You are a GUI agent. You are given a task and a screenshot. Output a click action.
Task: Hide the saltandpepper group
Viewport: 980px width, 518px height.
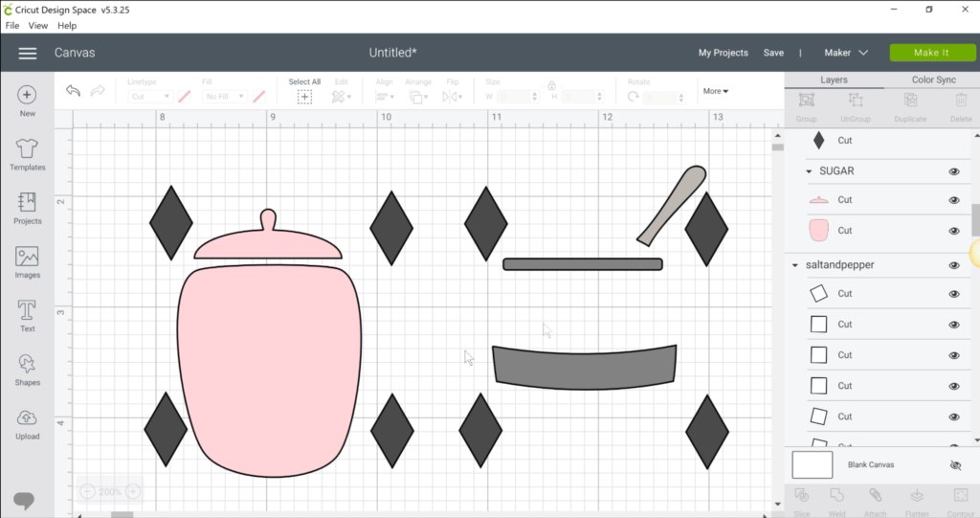[x=954, y=265]
